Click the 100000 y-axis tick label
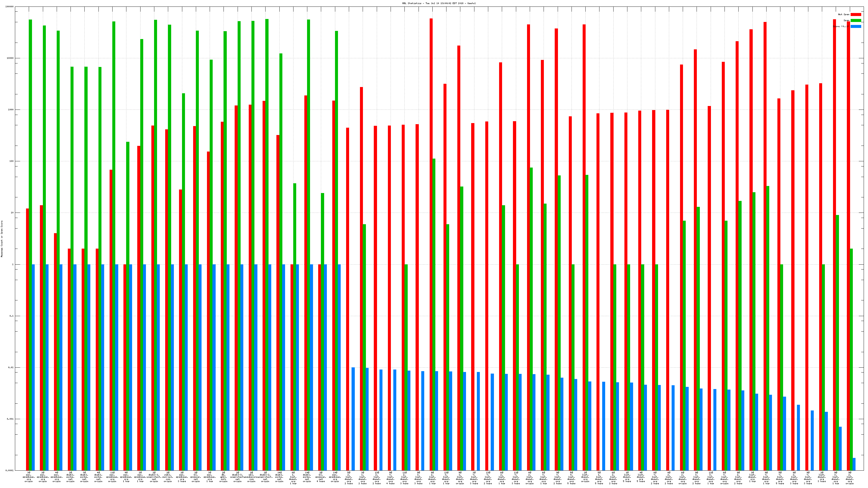 [10, 7]
